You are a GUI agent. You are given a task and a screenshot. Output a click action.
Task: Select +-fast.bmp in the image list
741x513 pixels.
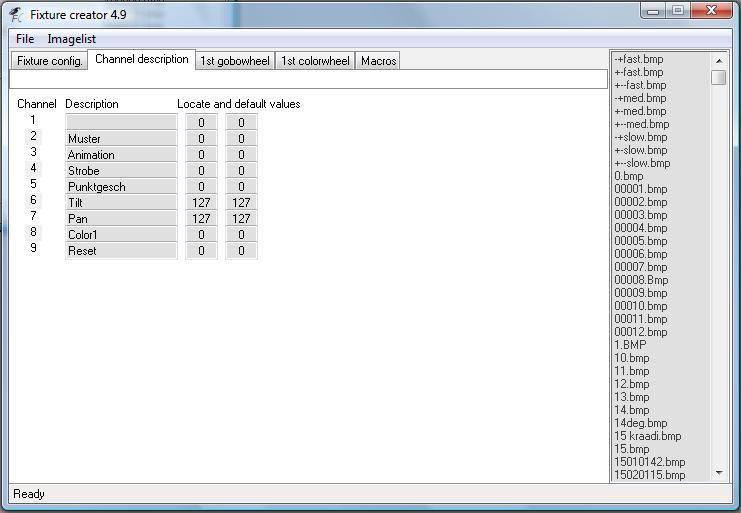click(x=639, y=72)
